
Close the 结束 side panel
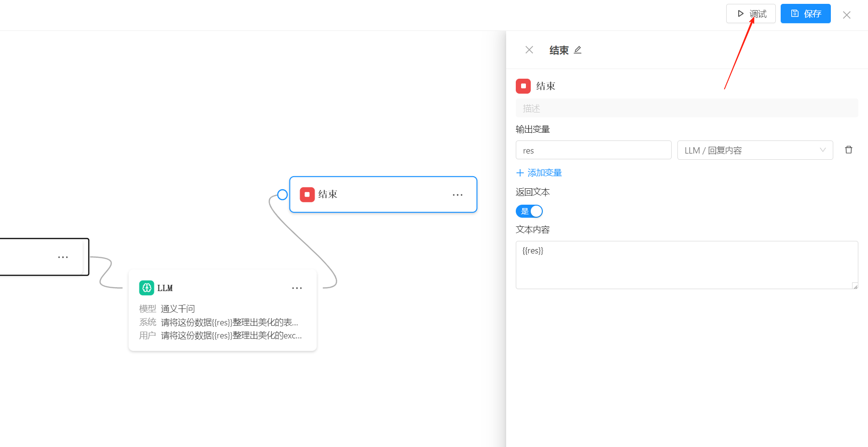coord(529,50)
